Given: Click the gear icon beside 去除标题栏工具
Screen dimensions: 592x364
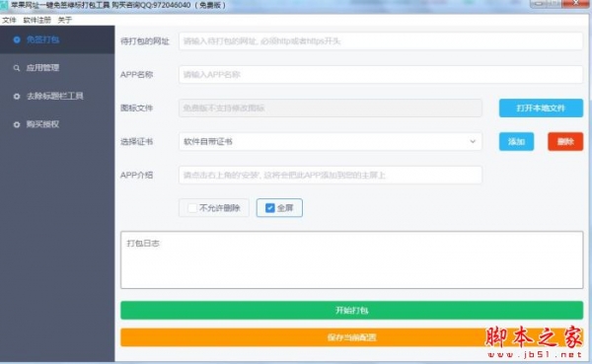Looking at the screenshot, I should 17,97.
